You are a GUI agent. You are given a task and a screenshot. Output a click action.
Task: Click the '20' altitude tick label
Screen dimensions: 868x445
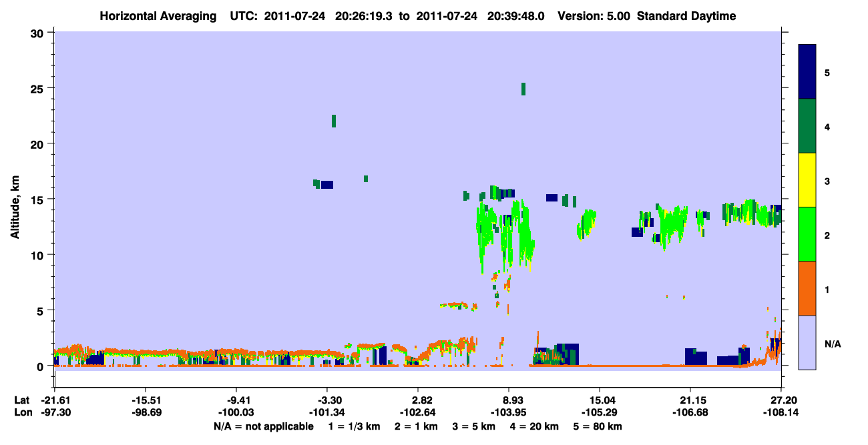pos(39,144)
